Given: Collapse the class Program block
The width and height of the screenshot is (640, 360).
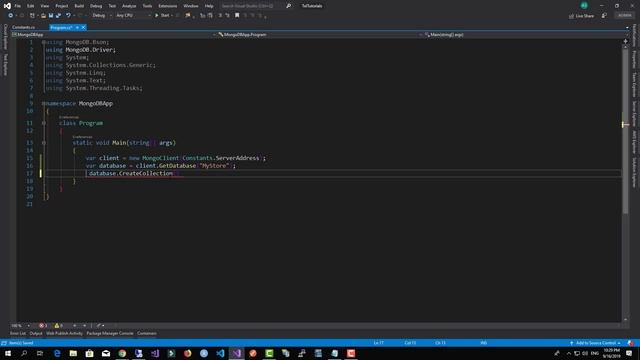Looking at the screenshot, I should 44,123.
